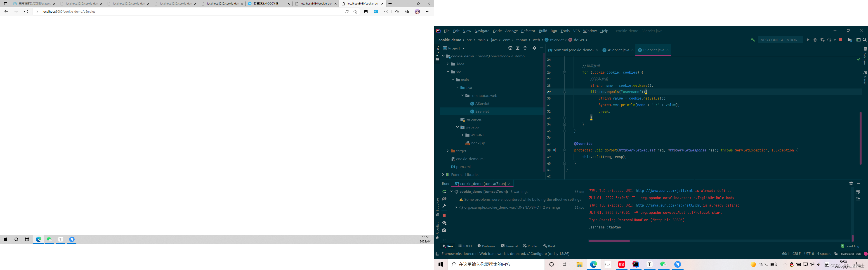Open the Terminal tool window tab
The image size is (868, 270).
[x=509, y=246]
